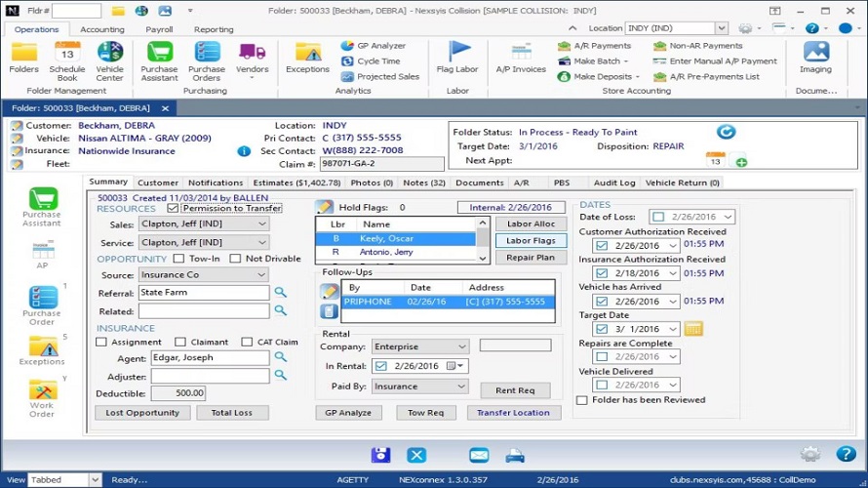The height and width of the screenshot is (488, 868).
Task: Open the Estimates ($1,402.78) tab
Action: pos(296,183)
